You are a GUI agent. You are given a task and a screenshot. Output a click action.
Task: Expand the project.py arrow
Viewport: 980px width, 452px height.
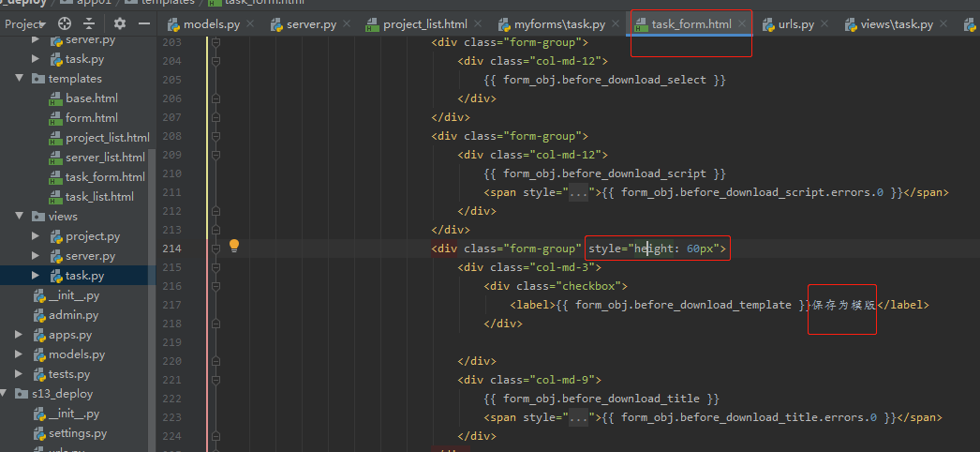click(x=36, y=236)
